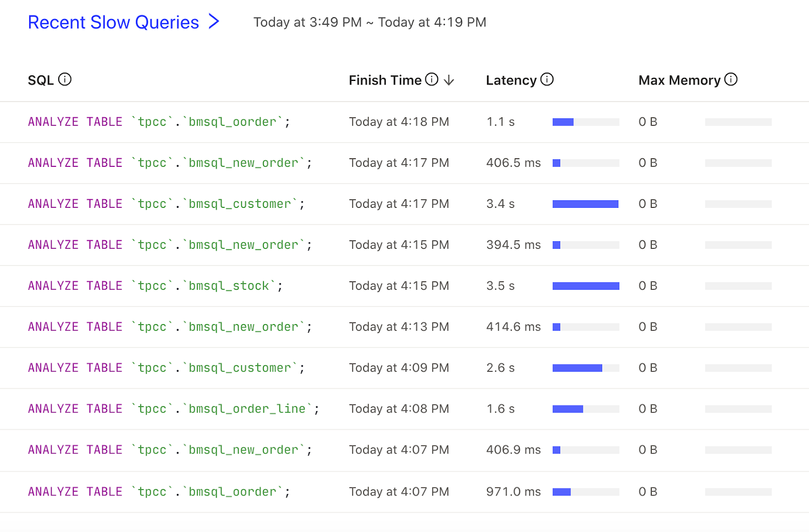Click the info icon beside Max Memory
Image resolution: width=809 pixels, height=532 pixels.
tap(731, 79)
